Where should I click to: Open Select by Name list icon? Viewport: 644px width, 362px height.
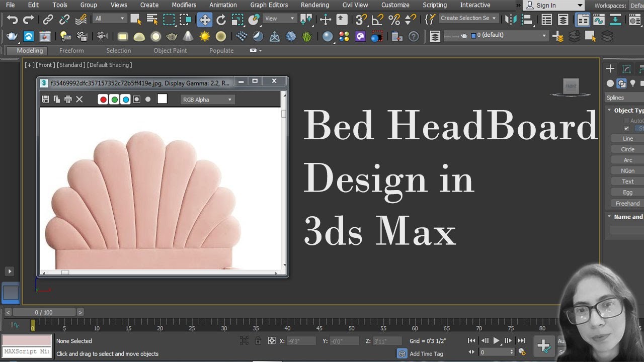(152, 20)
